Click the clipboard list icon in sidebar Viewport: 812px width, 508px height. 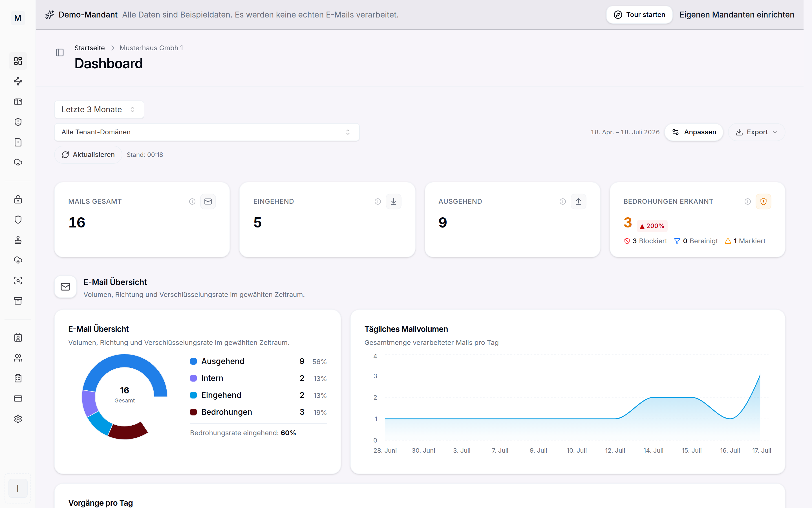18,378
